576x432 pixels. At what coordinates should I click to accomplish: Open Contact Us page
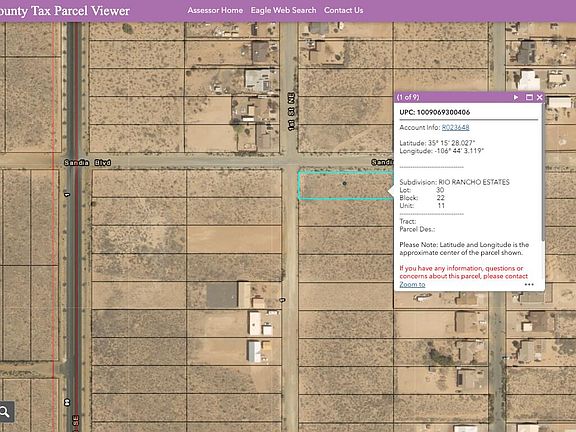point(343,10)
